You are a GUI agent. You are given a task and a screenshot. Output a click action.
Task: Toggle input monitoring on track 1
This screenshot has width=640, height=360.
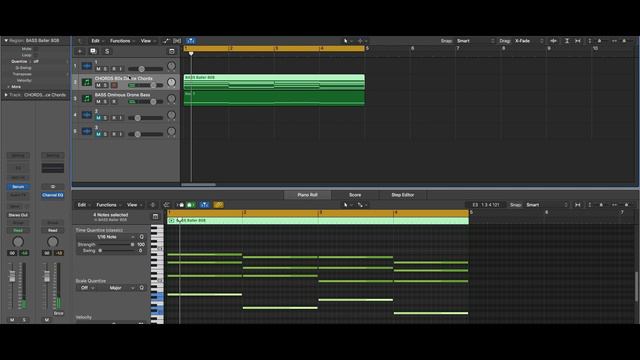[x=120, y=69]
